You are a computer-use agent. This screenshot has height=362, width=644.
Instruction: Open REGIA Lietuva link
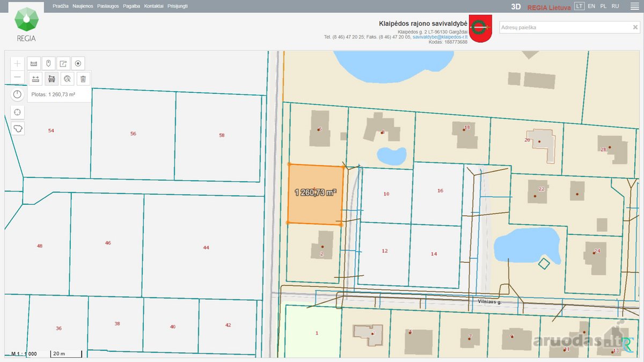point(549,7)
